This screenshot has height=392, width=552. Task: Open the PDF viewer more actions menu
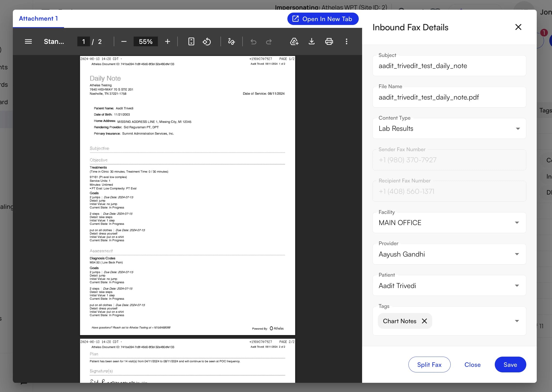[346, 41]
